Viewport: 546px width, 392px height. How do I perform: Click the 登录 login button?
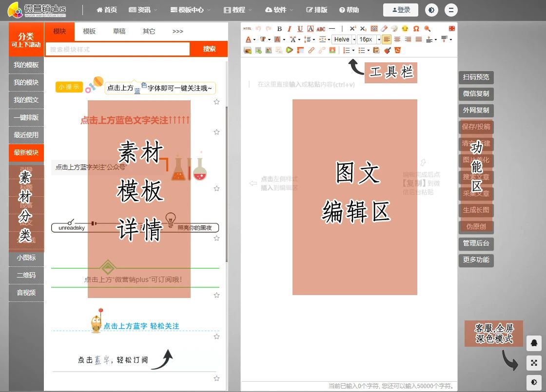click(x=401, y=10)
